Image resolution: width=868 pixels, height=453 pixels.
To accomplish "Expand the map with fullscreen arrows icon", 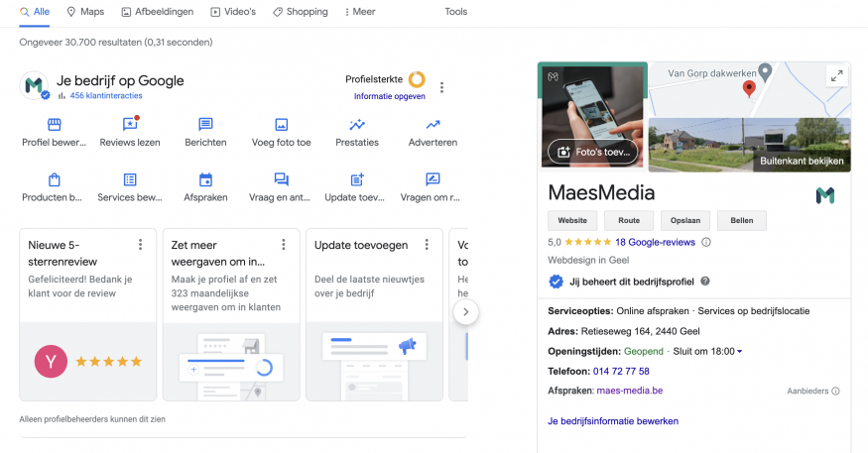I will tap(836, 75).
